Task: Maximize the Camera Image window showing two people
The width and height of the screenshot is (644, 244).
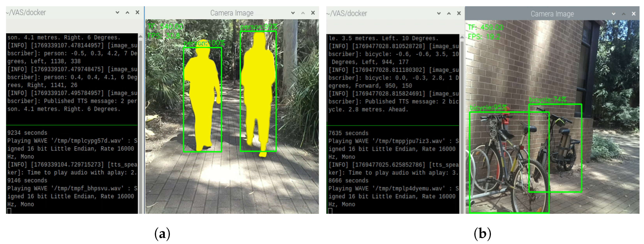Action: pyautogui.click(x=303, y=13)
